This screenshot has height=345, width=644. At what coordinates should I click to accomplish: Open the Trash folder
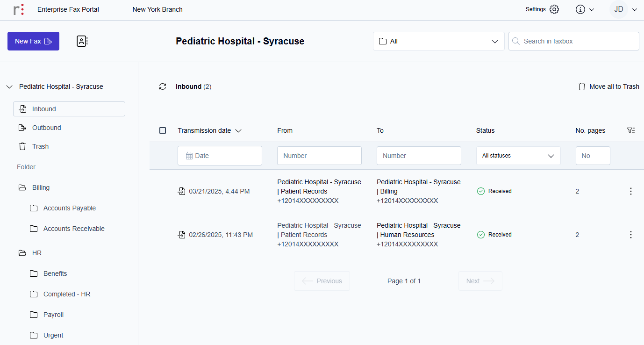point(40,146)
